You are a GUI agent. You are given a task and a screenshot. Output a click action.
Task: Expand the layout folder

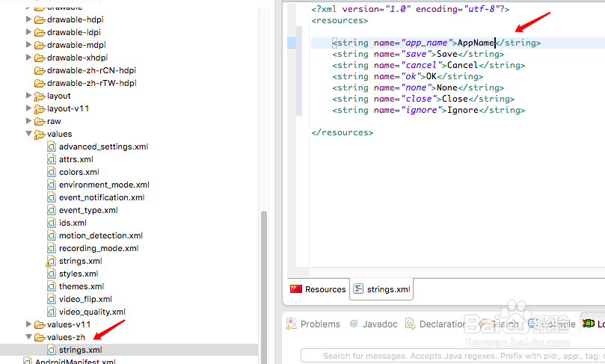pyautogui.click(x=28, y=95)
